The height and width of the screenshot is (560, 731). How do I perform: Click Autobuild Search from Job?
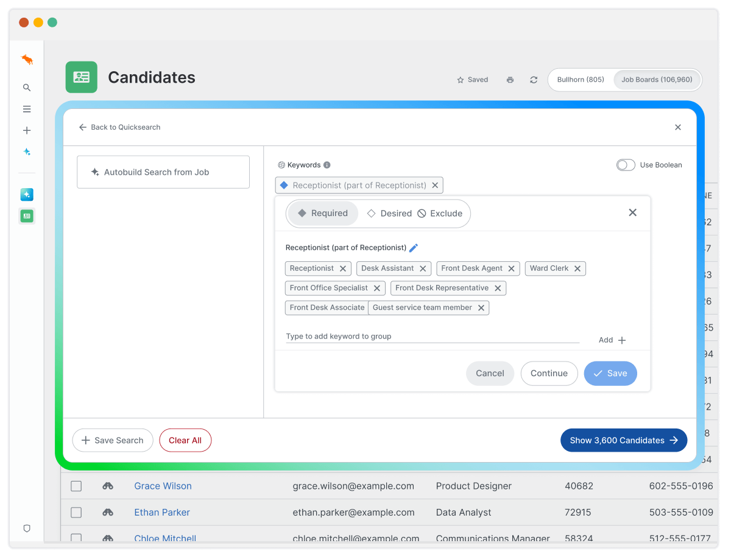[163, 172]
